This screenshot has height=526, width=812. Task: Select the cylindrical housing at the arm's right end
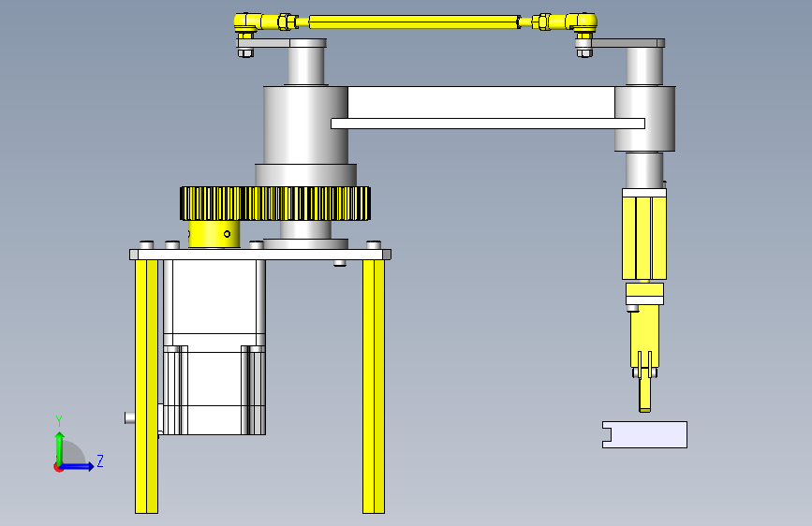click(x=644, y=119)
